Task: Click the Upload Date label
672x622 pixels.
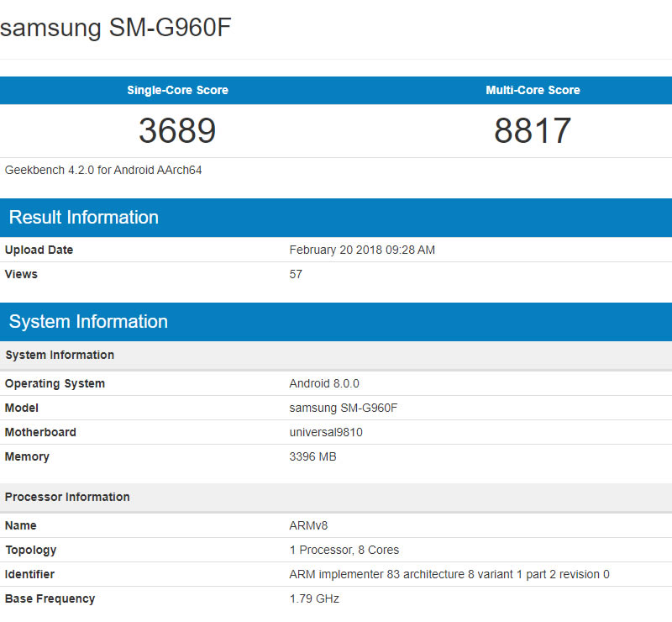Action: (39, 250)
